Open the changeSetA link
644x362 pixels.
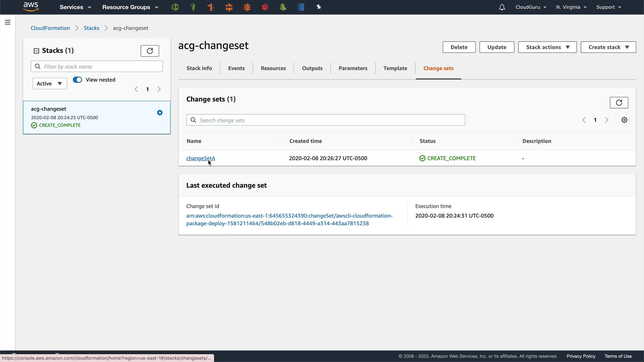point(201,158)
